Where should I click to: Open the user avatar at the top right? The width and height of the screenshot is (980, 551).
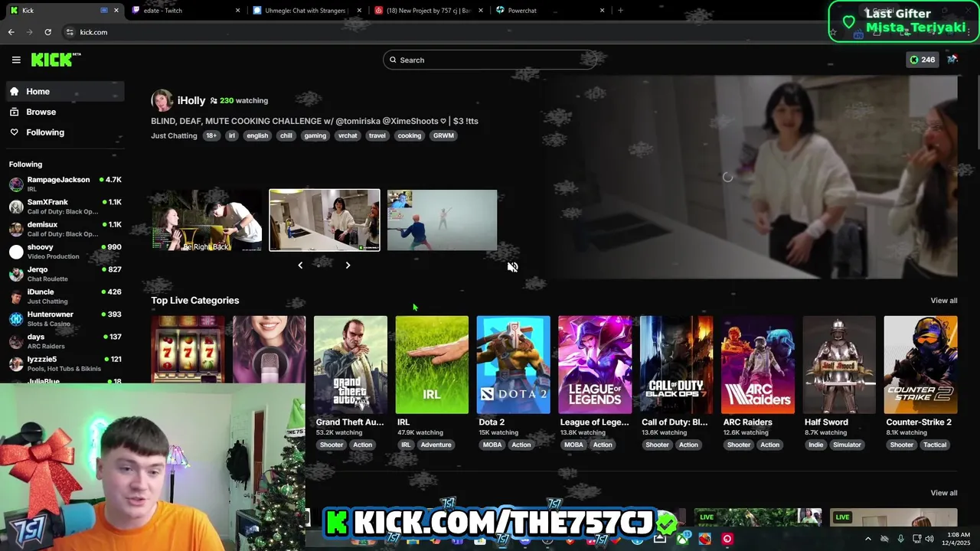(x=952, y=60)
